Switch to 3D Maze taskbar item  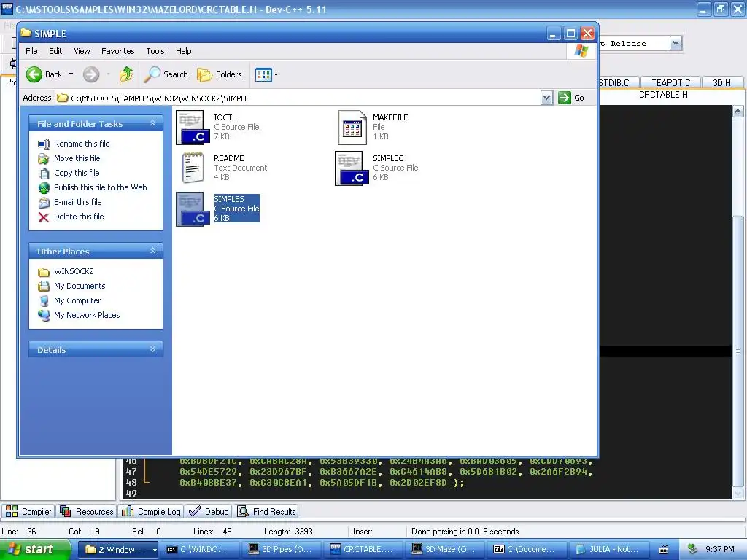(x=444, y=550)
